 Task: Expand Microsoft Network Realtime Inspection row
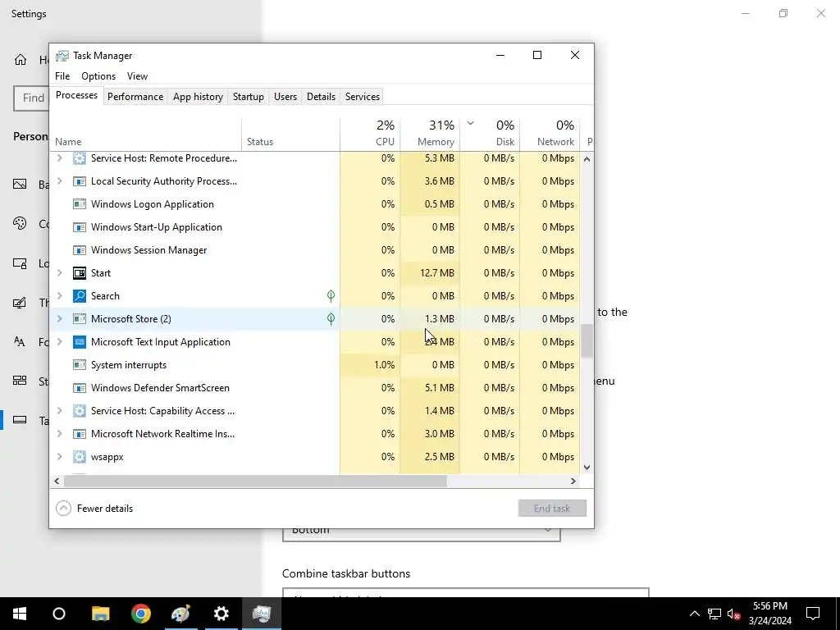click(59, 434)
